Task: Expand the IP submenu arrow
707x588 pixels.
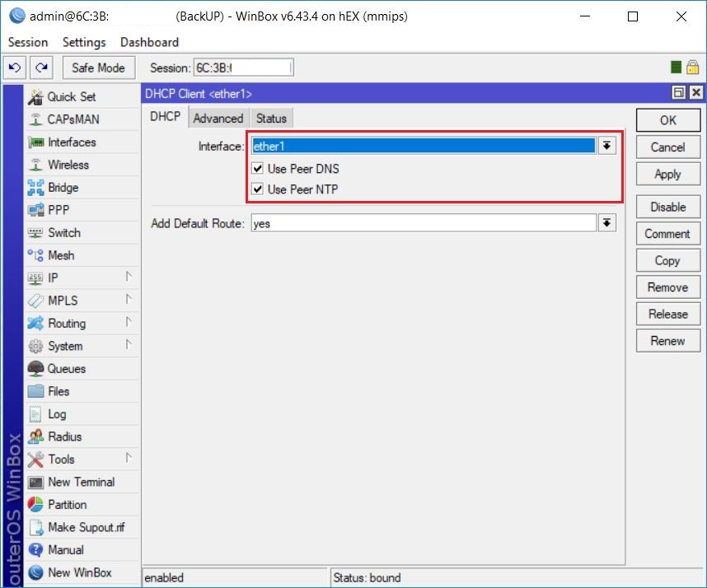Action: [x=129, y=277]
